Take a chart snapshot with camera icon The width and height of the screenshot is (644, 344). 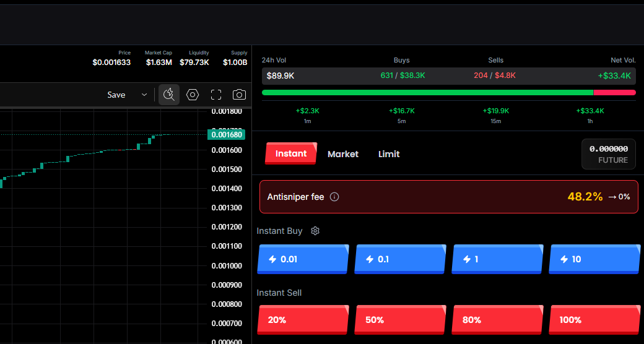click(239, 95)
